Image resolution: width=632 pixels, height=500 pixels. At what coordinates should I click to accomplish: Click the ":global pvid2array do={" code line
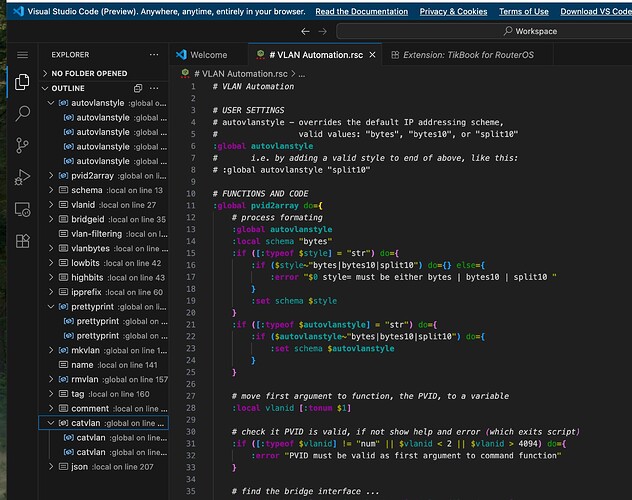coord(268,205)
